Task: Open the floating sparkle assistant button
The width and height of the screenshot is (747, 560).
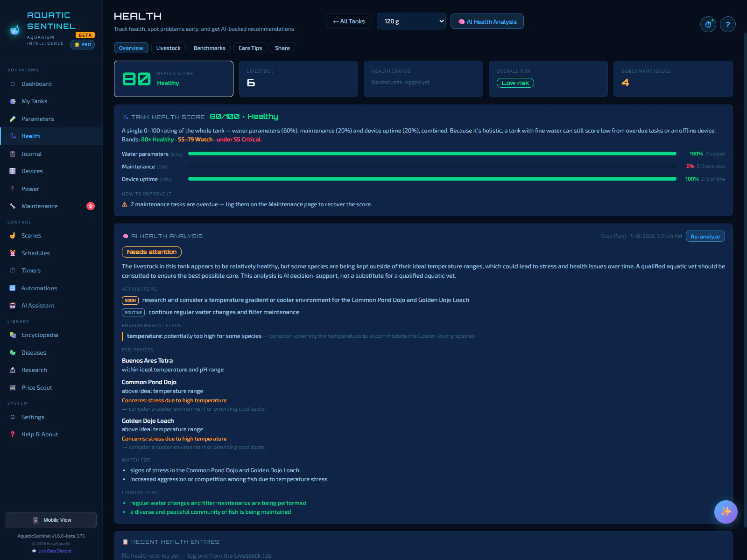Action: (x=726, y=512)
